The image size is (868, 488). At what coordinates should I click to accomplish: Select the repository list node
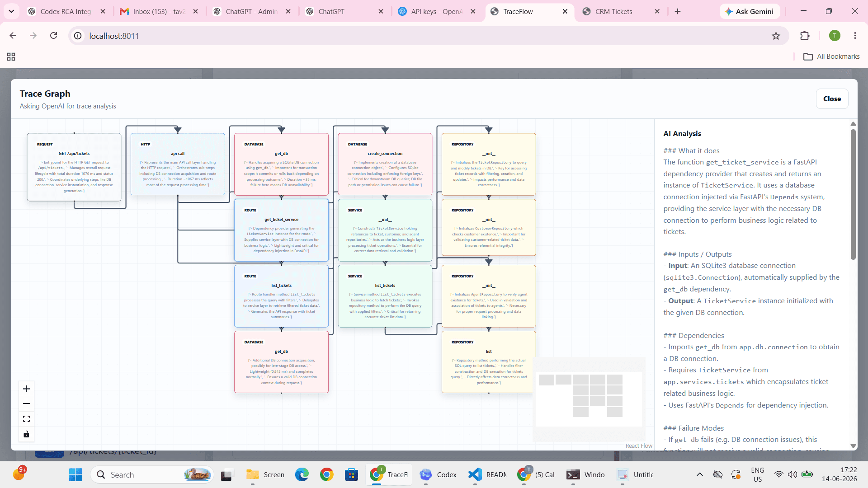click(x=489, y=362)
